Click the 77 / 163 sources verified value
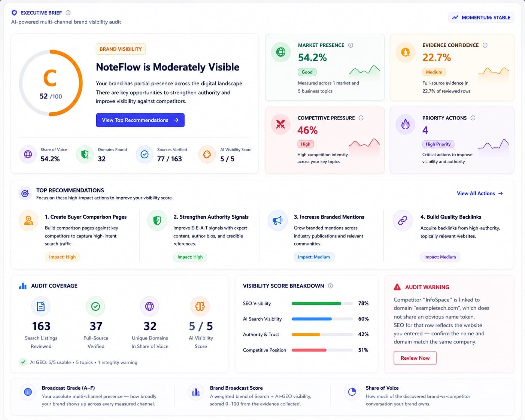 169,159
